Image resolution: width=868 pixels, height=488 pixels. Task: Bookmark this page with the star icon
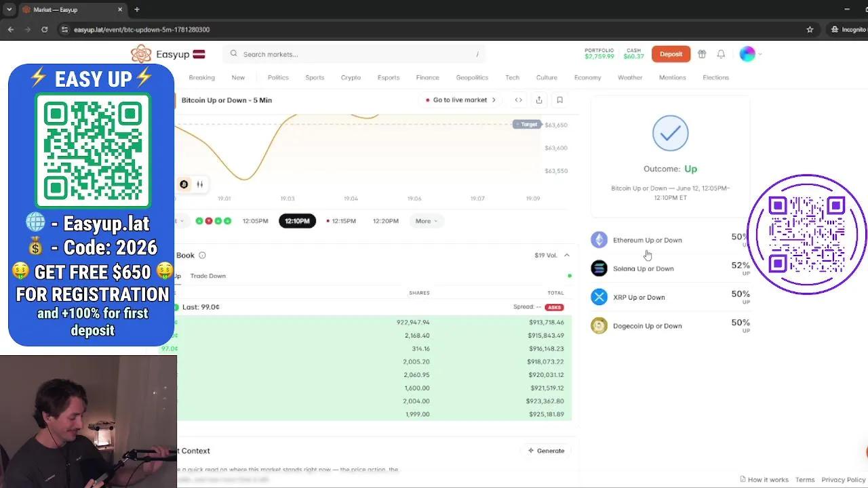[x=810, y=30]
